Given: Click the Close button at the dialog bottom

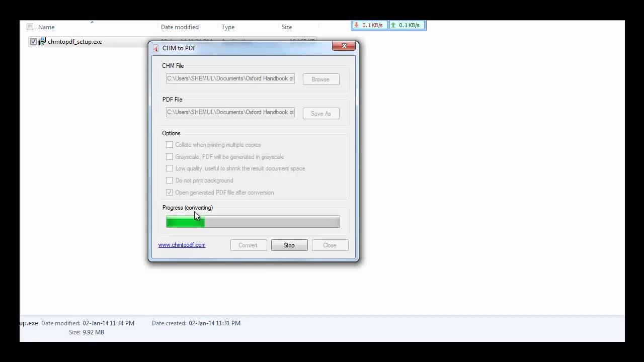Looking at the screenshot, I should 330,245.
